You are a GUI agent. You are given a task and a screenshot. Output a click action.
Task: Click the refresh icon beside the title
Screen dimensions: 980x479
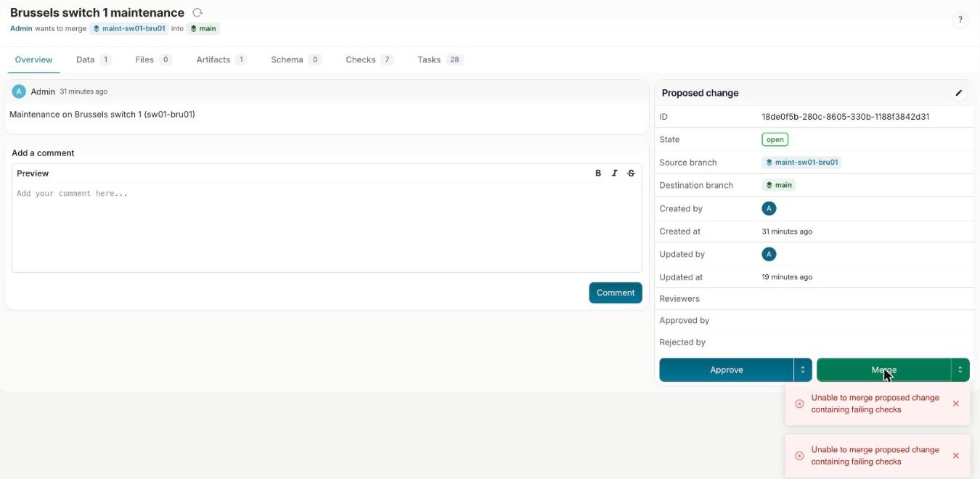click(197, 12)
